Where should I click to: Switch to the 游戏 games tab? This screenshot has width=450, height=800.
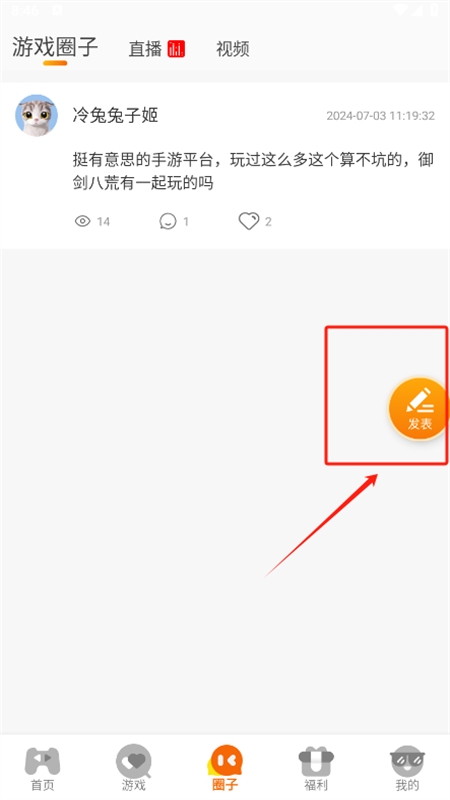(134, 761)
